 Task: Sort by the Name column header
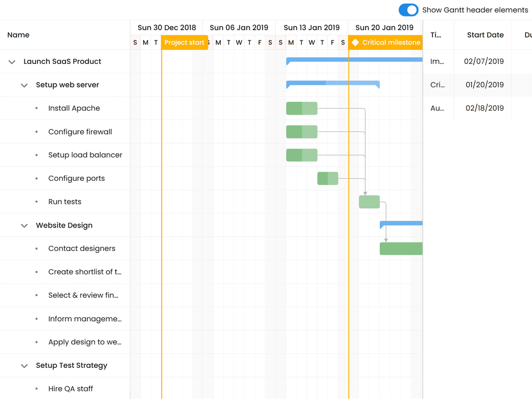click(19, 35)
